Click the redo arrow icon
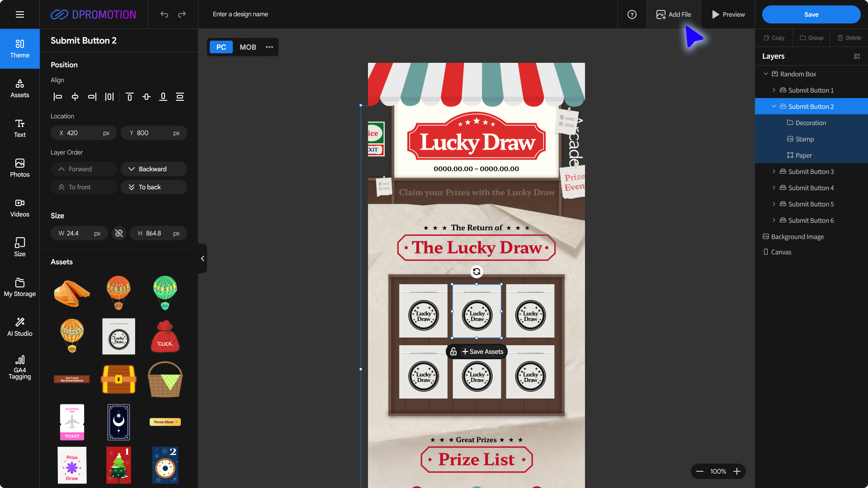The width and height of the screenshot is (868, 488). [x=182, y=14]
